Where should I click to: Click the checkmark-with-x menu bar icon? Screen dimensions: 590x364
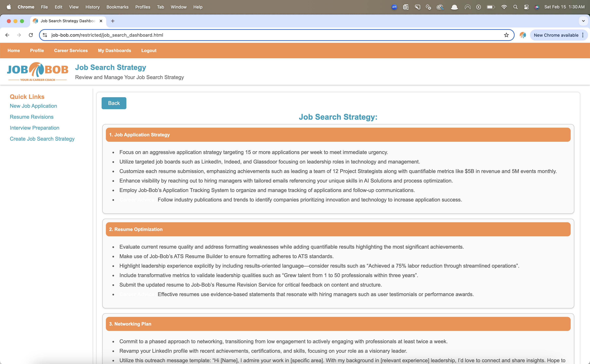point(428,7)
